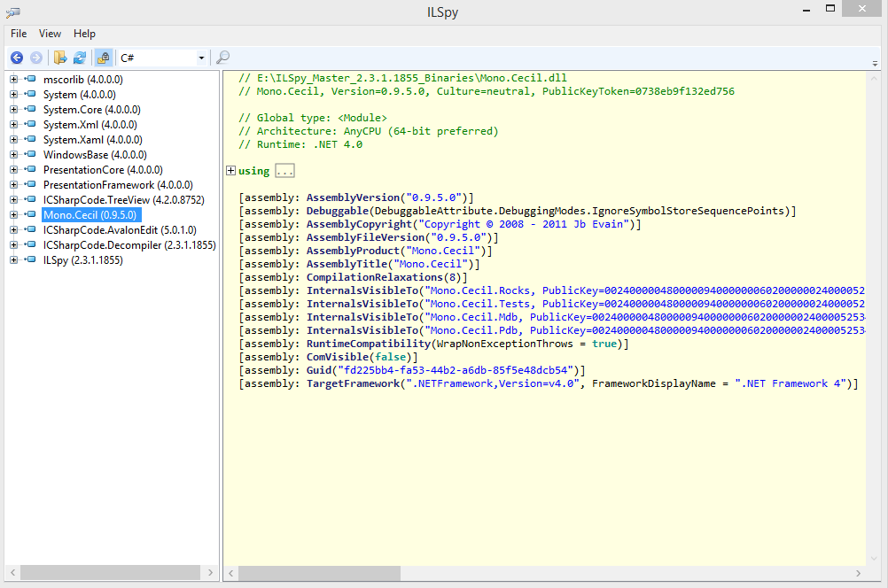Click Debuggable attribute in code
Viewport: 888px width, 588px height.
(x=338, y=211)
